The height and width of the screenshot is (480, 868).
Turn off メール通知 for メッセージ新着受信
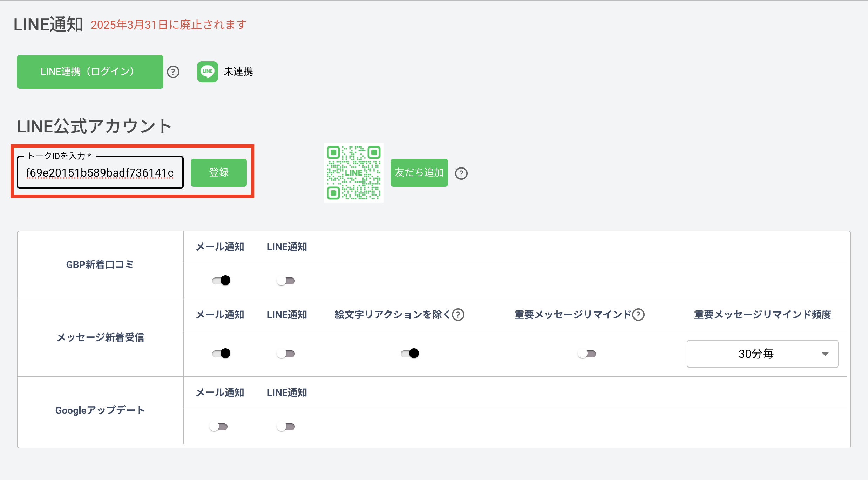(221, 354)
